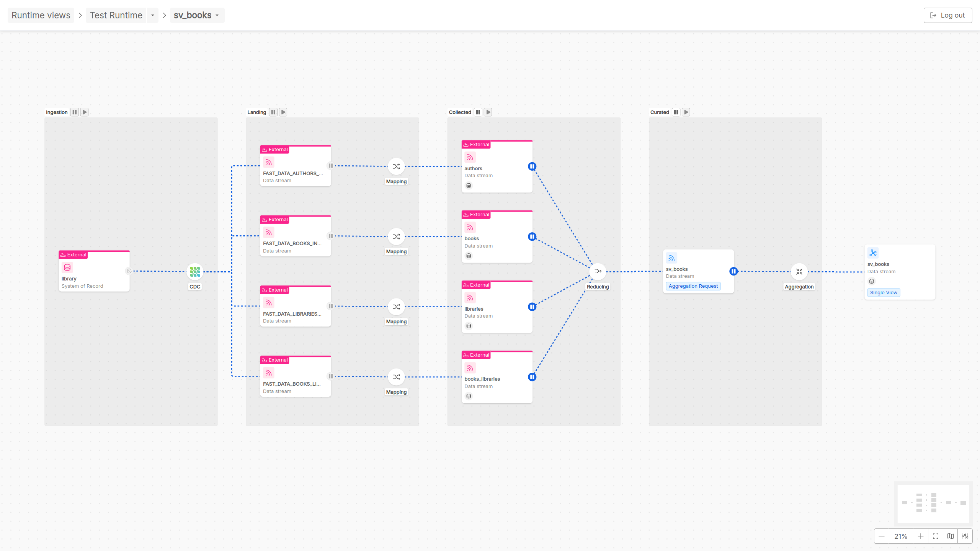The image size is (980, 551).
Task: Click the Mapping icon for FAST_DATA_AUTHORS
Action: pos(396,166)
